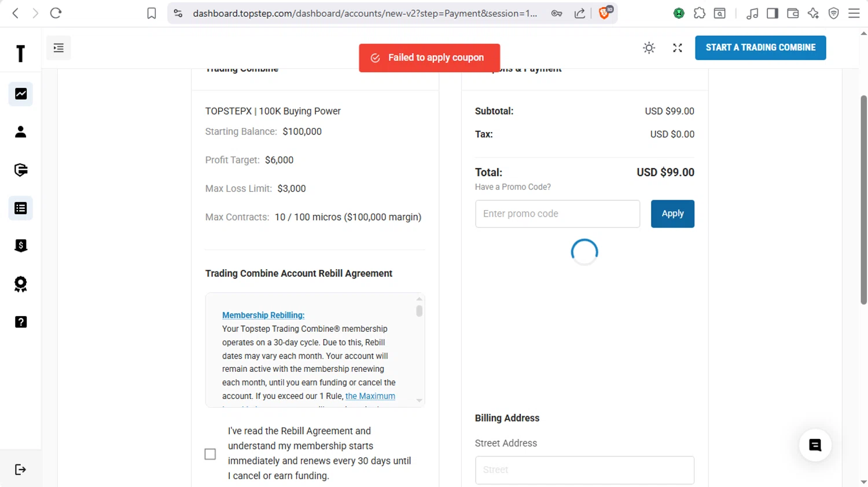This screenshot has width=868, height=487.
Task: Select the 'USD $99.00' total amount text
Action: coord(665,172)
